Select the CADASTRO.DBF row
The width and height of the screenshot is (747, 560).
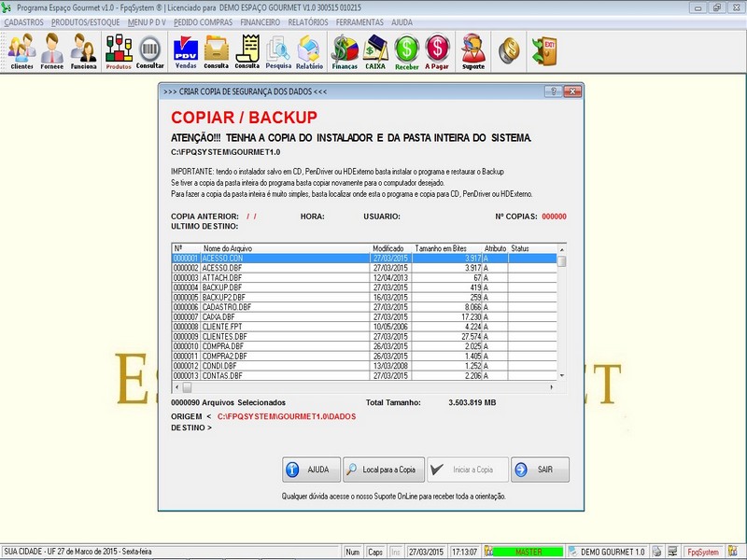[364, 307]
